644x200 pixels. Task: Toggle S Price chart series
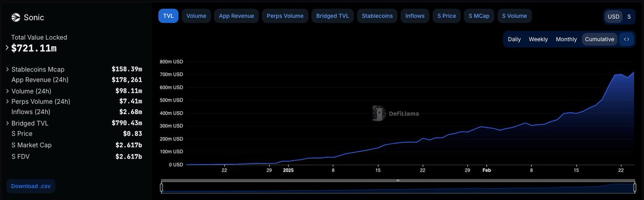point(446,16)
